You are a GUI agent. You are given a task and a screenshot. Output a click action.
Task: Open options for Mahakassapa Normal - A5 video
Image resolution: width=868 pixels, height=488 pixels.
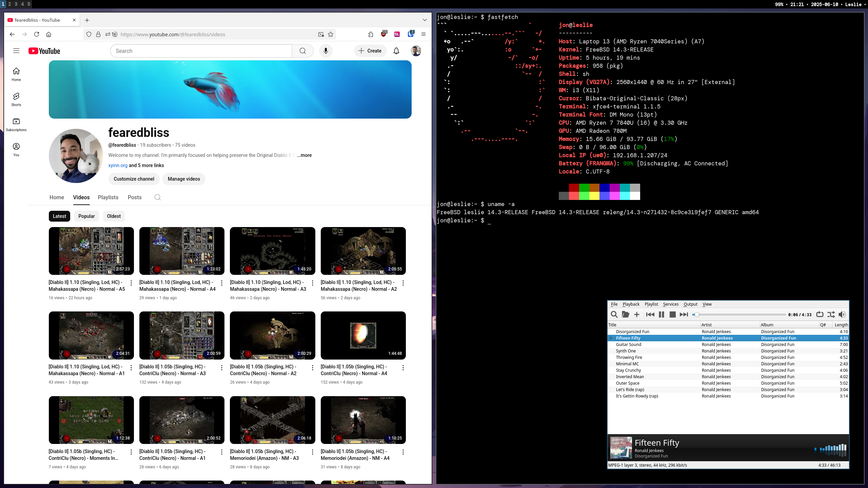pos(131,283)
